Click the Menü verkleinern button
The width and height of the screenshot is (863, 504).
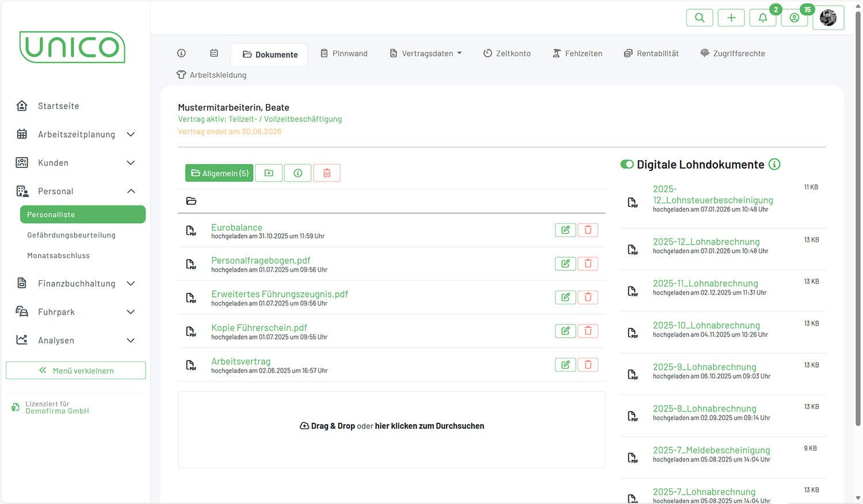click(x=76, y=371)
